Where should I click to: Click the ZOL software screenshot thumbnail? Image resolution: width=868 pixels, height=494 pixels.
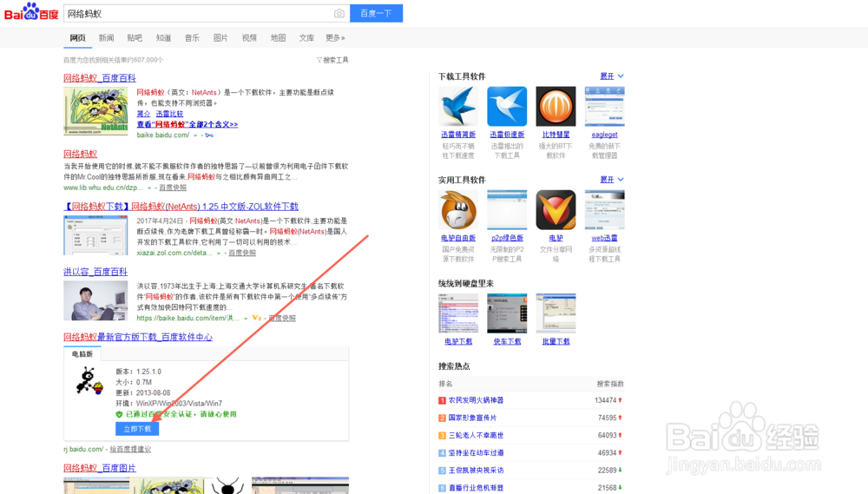point(95,235)
